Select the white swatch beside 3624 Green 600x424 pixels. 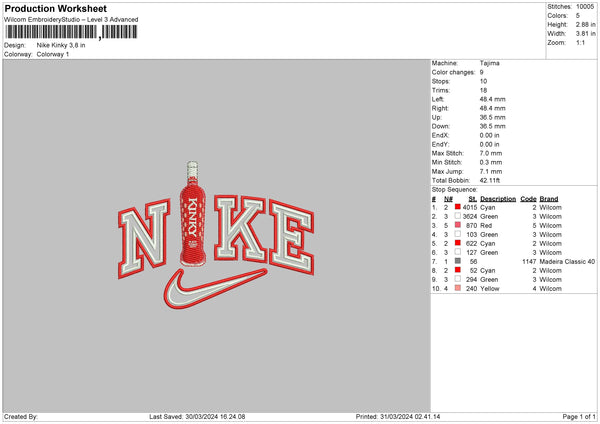458,216
